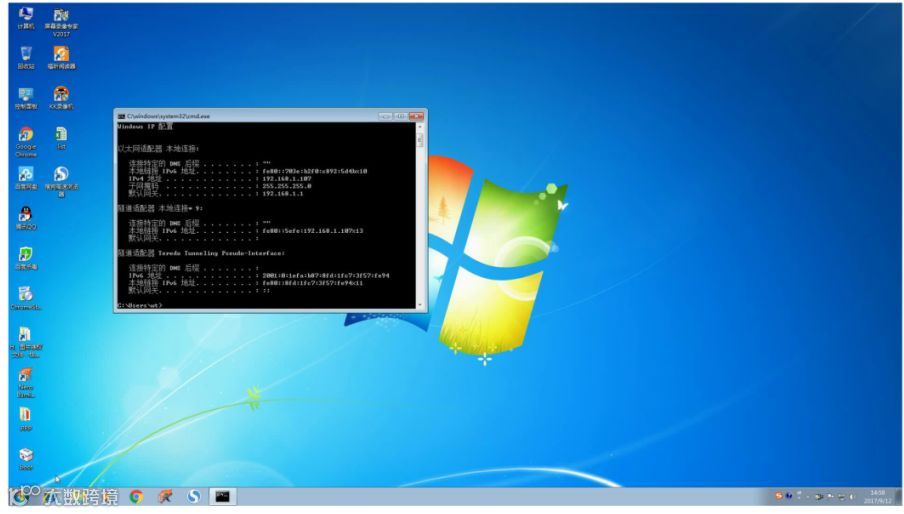Screen dimensions: 904x514
Task: Open the QQ penguin desktop icon
Action: coord(26,218)
